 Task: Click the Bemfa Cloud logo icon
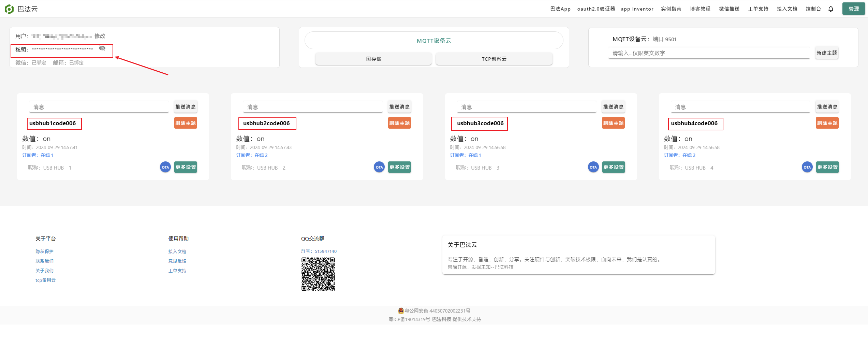click(9, 9)
